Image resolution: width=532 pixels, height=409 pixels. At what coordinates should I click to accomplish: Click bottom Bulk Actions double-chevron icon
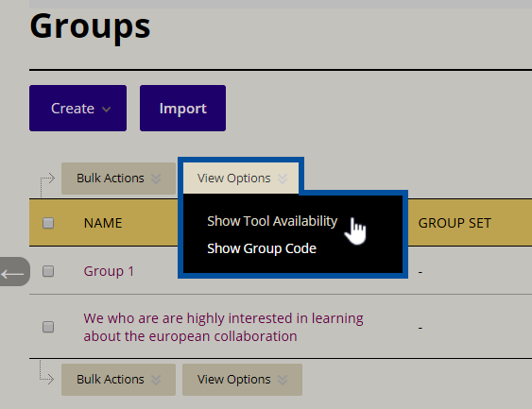[156, 380]
